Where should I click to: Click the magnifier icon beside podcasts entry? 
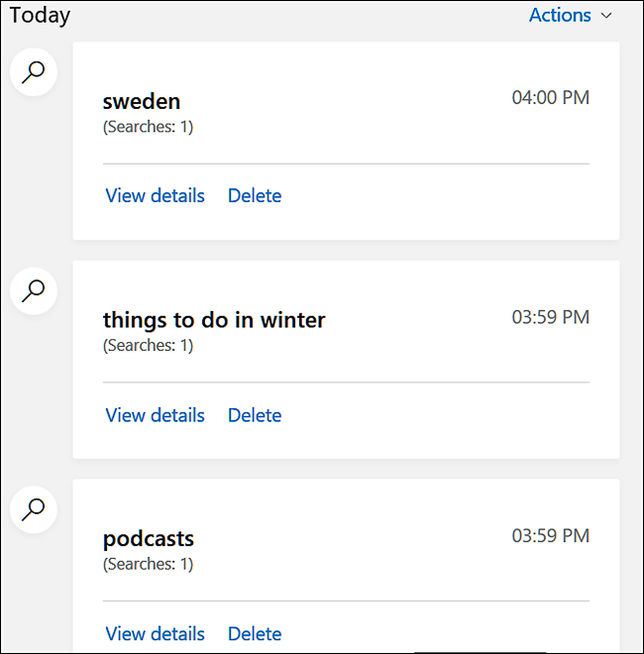coord(34,509)
